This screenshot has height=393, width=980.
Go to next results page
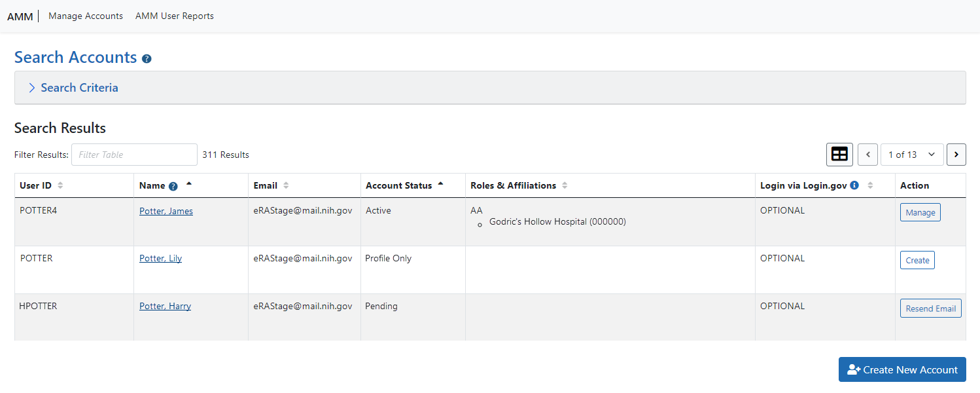[956, 155]
